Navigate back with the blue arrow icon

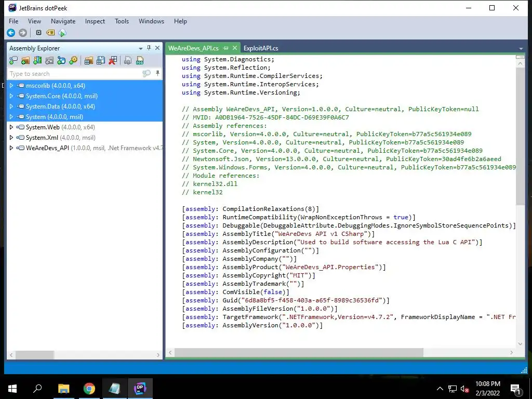11,33
